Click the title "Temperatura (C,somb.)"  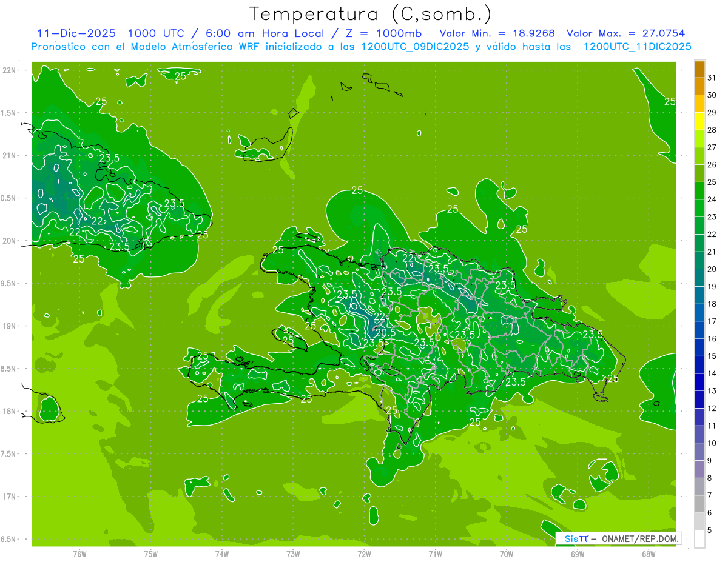coord(371,14)
